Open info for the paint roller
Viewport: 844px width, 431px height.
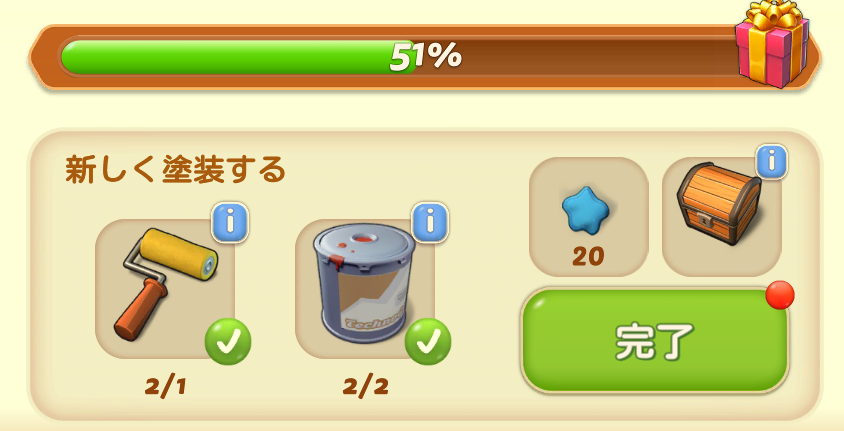click(230, 222)
